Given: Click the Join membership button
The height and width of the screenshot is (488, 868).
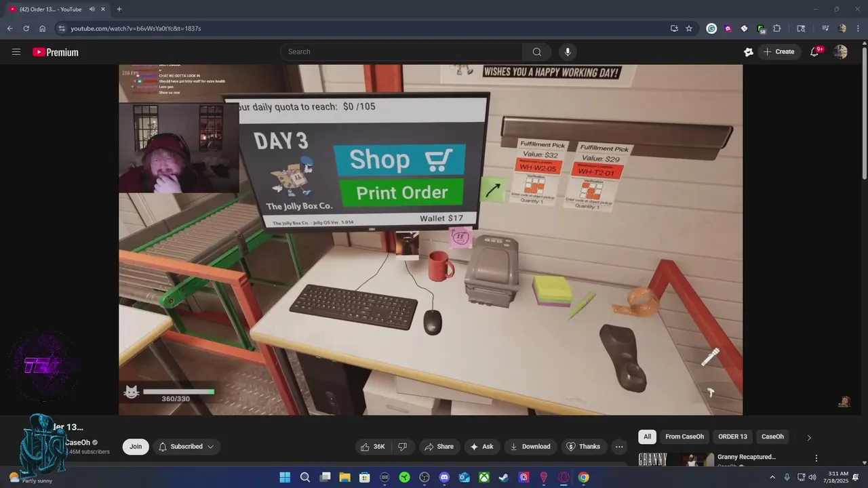Looking at the screenshot, I should (x=136, y=447).
